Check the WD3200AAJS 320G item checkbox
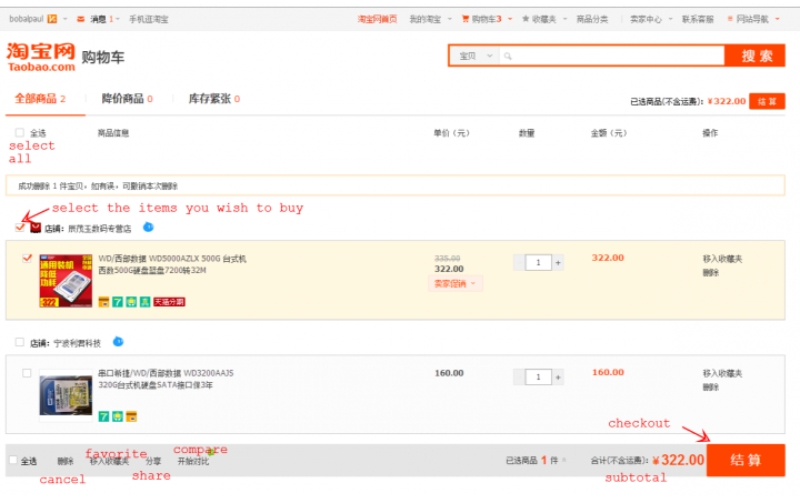 point(27,373)
